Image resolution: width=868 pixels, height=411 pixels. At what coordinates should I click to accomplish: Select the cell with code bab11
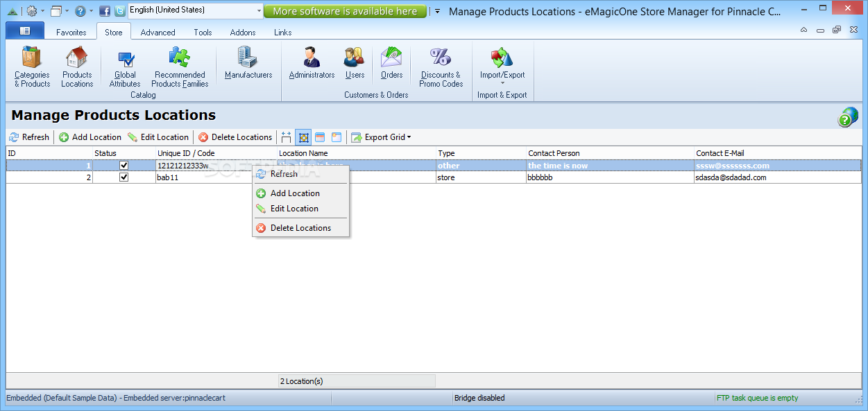click(216, 177)
